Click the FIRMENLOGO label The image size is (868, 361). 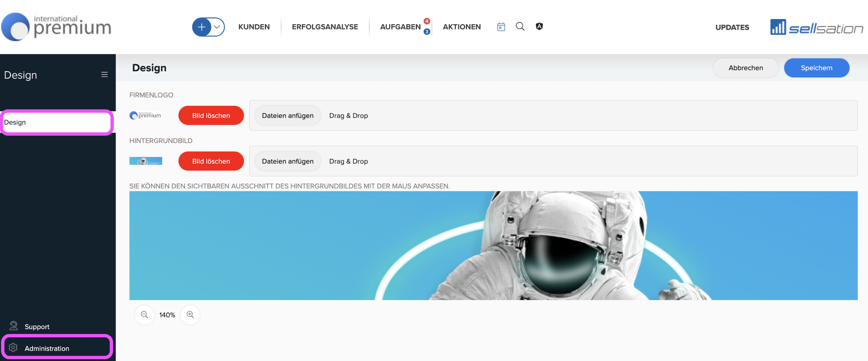click(151, 95)
